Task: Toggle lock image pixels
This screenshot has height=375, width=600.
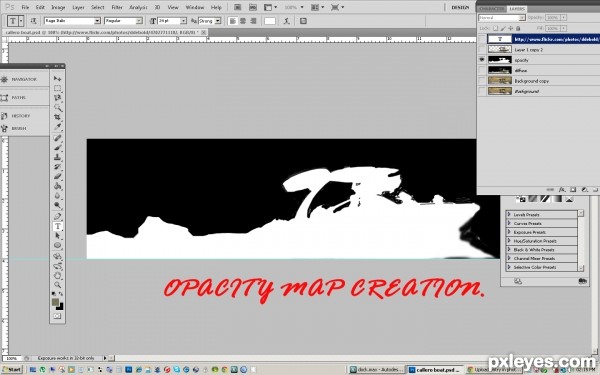Action: point(503,28)
